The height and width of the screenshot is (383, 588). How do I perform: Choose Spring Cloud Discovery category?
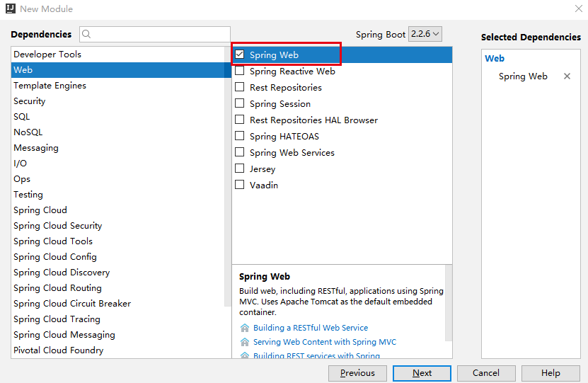(117, 273)
